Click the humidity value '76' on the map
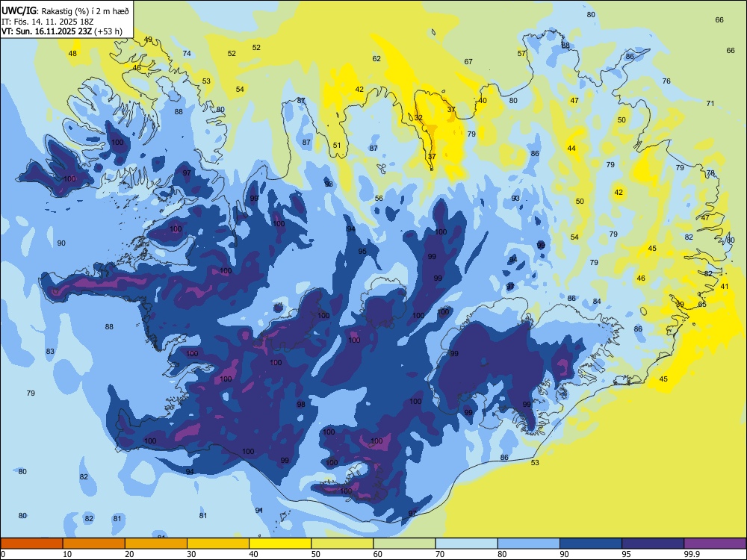This screenshot has height=560, width=747. coord(666,81)
